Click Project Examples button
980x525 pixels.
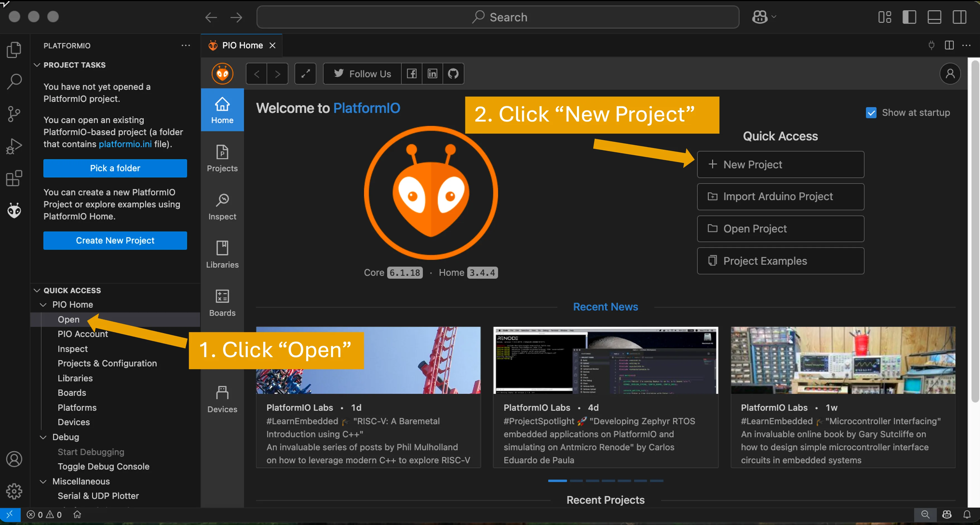pos(780,261)
